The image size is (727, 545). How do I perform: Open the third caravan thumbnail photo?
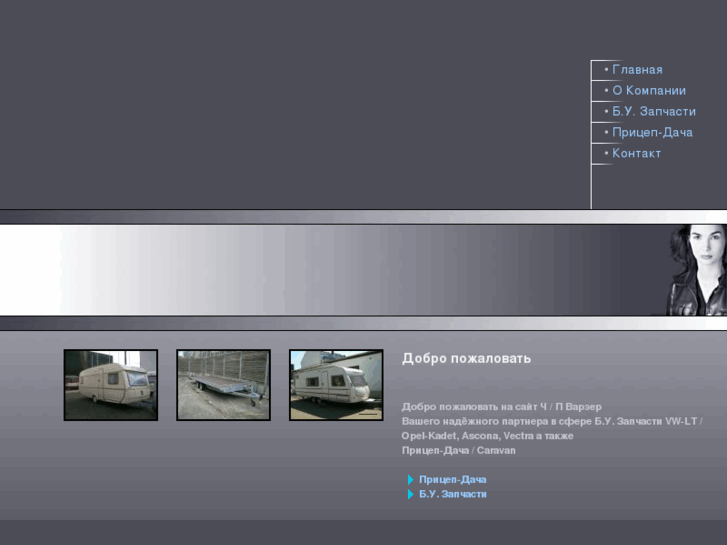tap(336, 385)
